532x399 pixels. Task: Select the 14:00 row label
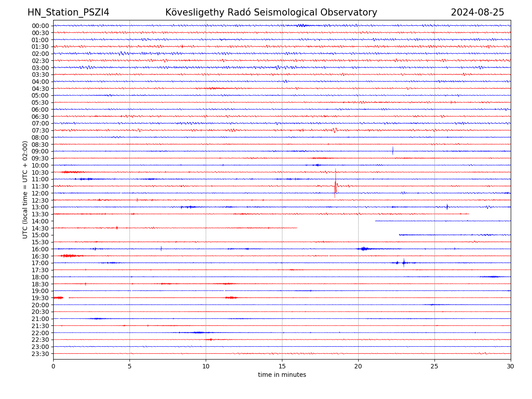coord(40,221)
